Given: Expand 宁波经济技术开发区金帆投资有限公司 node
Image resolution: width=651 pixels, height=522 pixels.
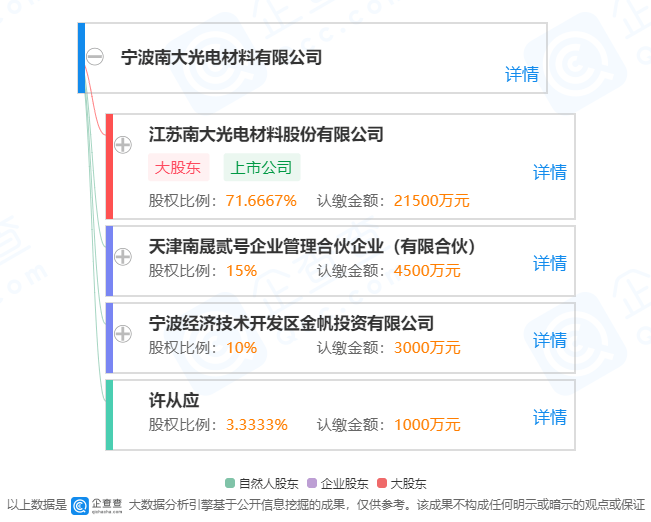Looking at the screenshot, I should 123,333.
